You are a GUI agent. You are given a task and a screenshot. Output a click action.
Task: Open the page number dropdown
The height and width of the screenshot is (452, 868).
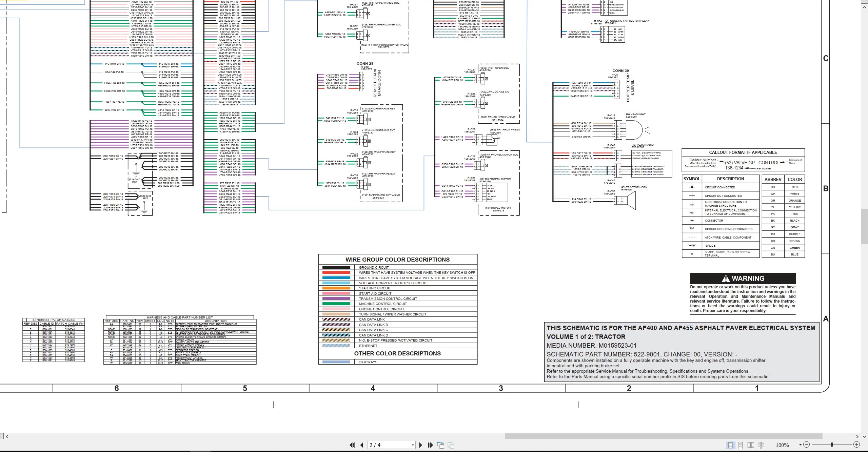click(413, 445)
